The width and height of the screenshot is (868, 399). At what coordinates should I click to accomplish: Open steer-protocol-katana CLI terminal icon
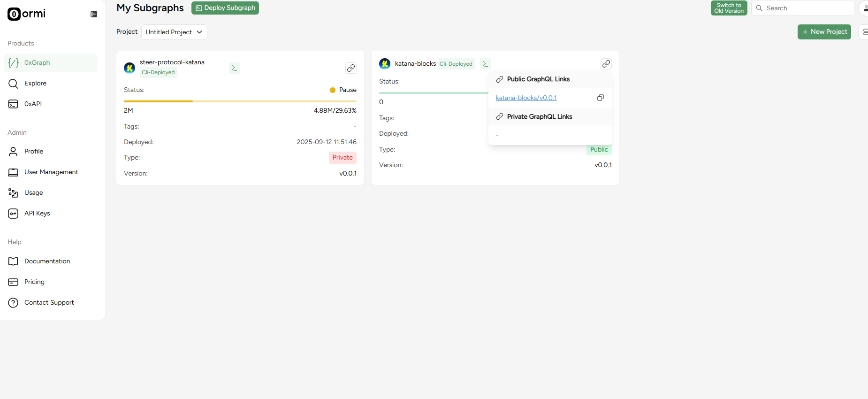[x=234, y=68]
